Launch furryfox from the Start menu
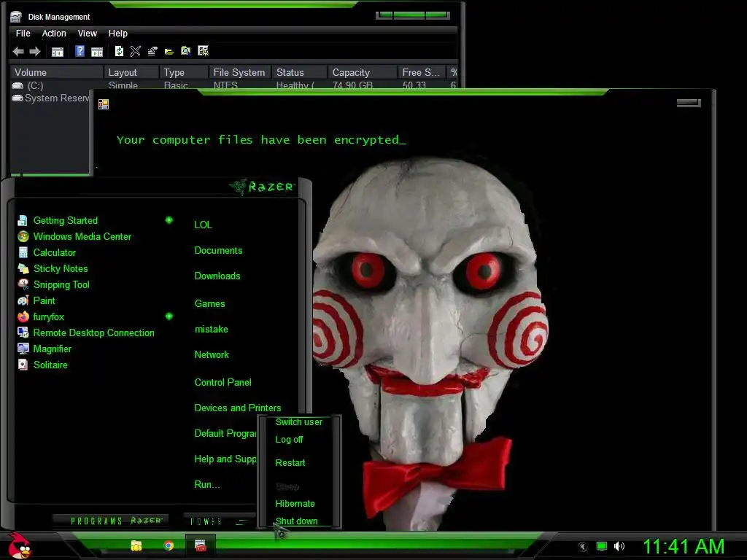Viewport: 747px width, 560px height. (48, 316)
